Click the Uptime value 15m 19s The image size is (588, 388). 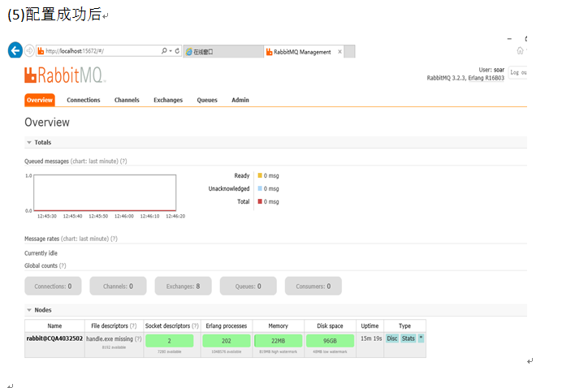pyautogui.click(x=371, y=338)
